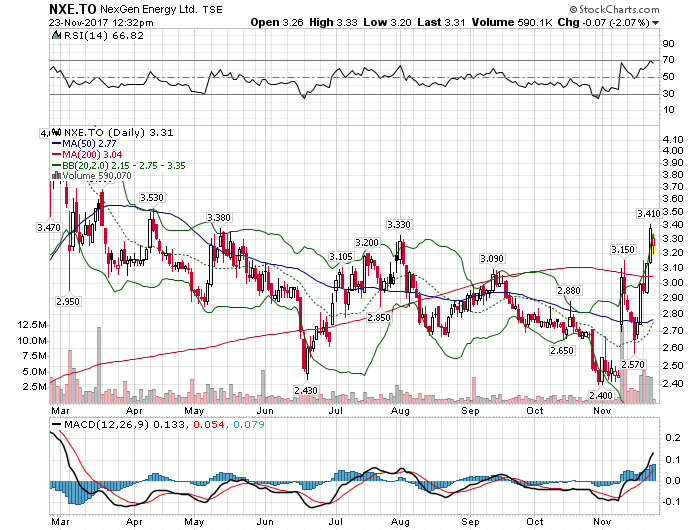The height and width of the screenshot is (530, 700).
Task: Click the red MA(200) legend line marker
Action: point(55,155)
